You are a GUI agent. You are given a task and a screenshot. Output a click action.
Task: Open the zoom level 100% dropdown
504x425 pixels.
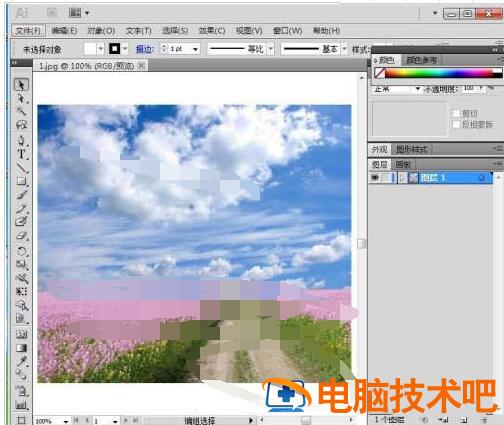coord(66,421)
